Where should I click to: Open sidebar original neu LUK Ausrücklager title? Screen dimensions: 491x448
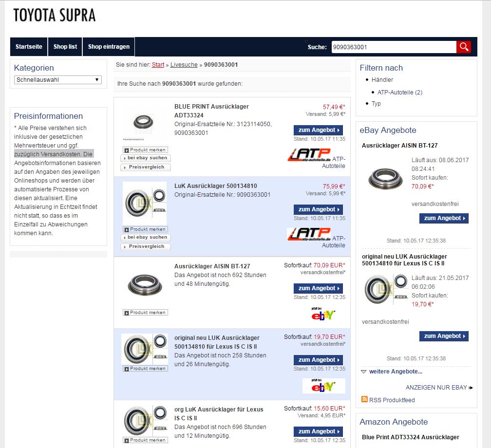click(404, 260)
